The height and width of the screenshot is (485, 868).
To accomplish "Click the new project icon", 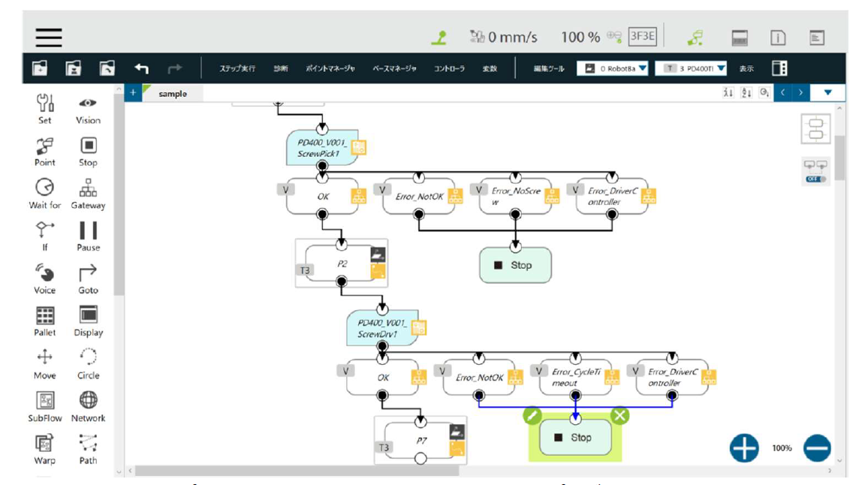I will click(x=40, y=68).
